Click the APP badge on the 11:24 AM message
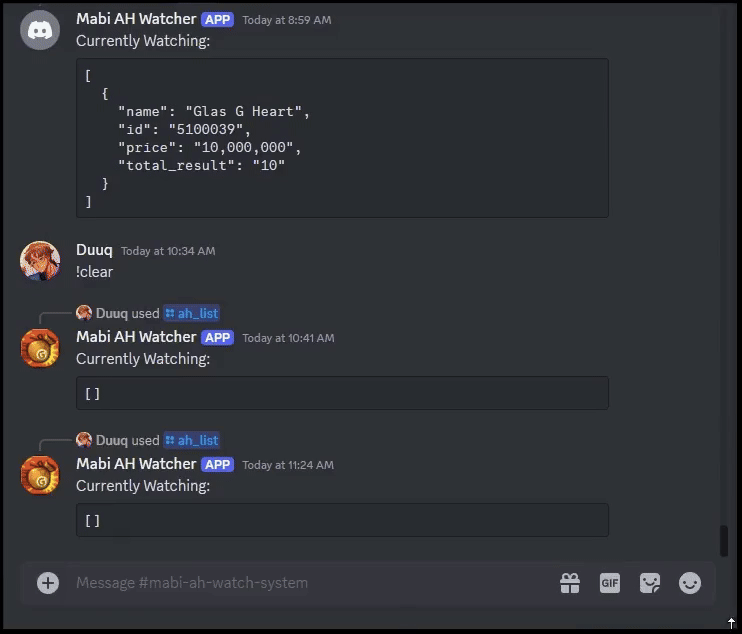This screenshot has width=742, height=634. point(218,465)
